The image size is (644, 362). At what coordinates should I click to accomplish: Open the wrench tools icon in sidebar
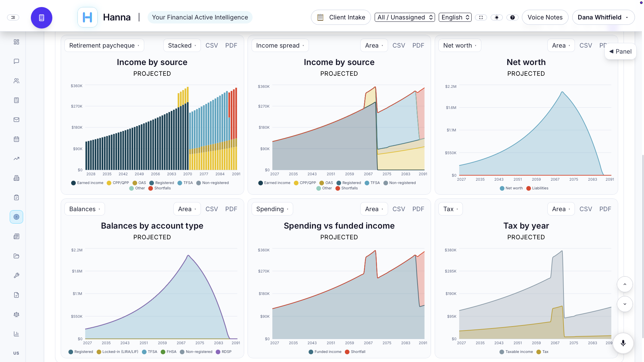16,276
